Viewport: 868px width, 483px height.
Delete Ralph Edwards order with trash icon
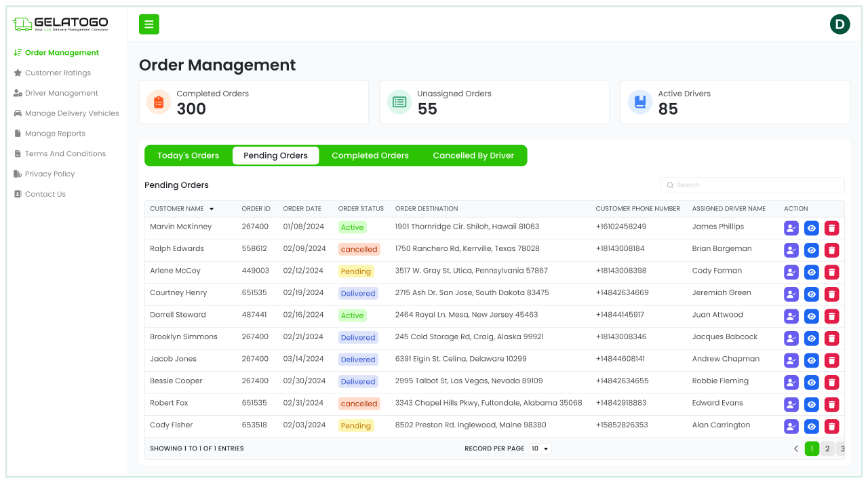(x=831, y=250)
